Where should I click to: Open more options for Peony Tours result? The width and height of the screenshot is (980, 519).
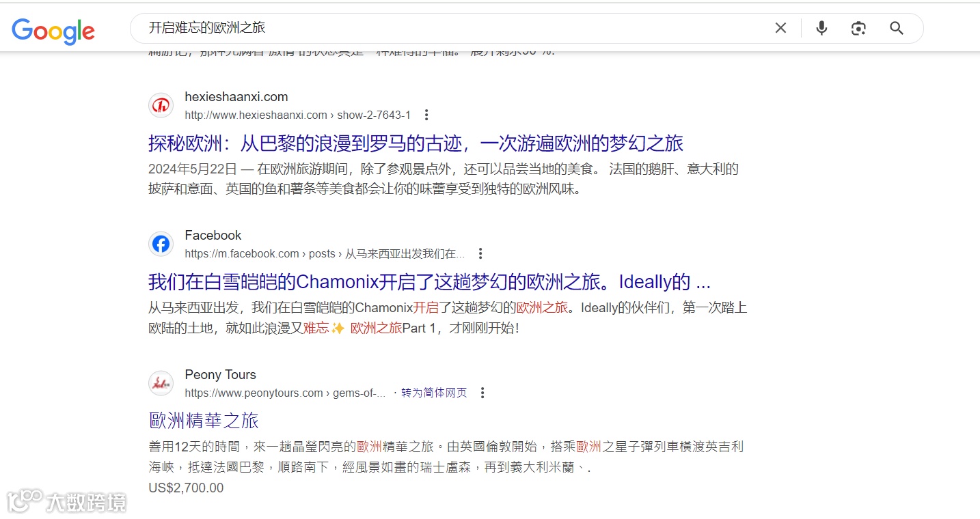click(482, 393)
